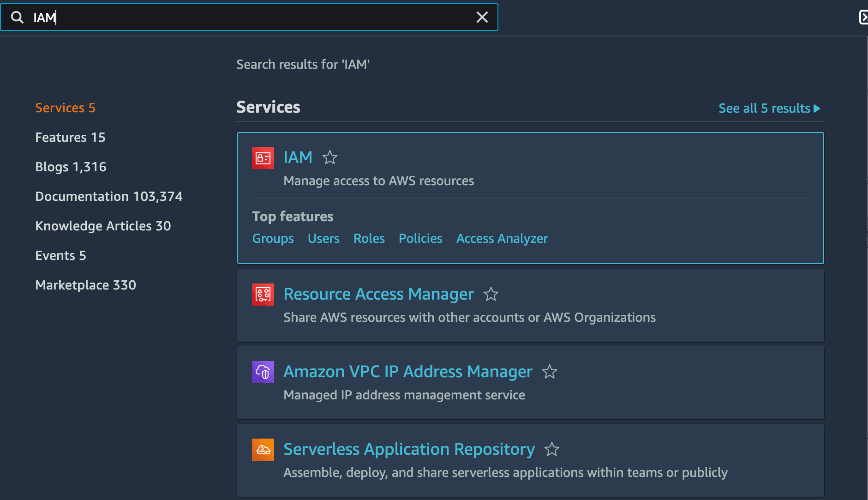
Task: Favorite Resource Access Manager star
Action: click(x=491, y=294)
